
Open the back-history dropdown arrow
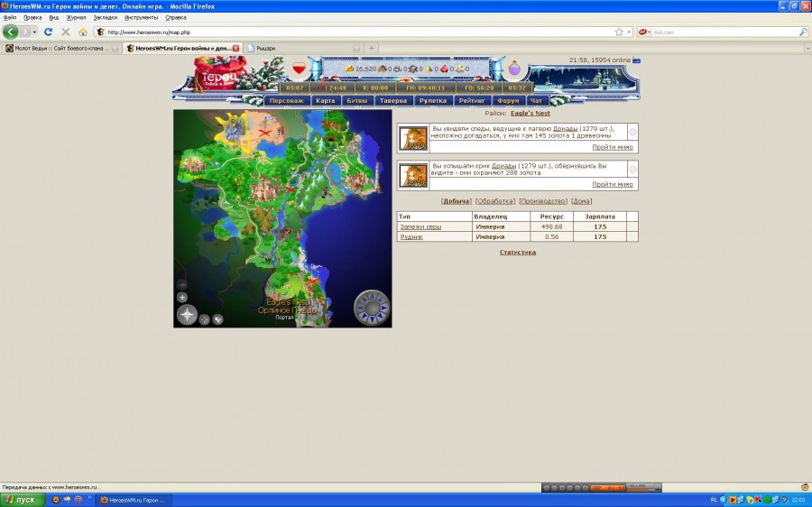(x=34, y=32)
